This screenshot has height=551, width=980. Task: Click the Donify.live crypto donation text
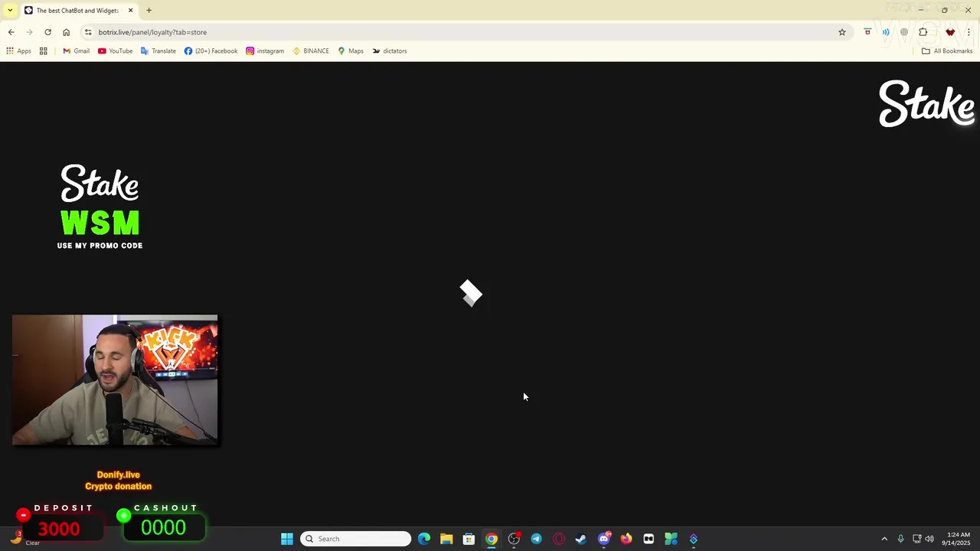point(118,481)
